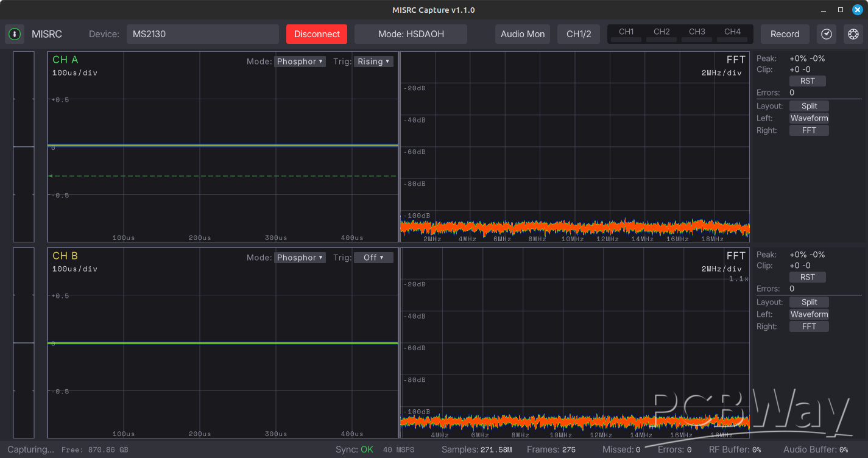Click the MISRC logo icon
This screenshot has height=458, width=868.
(15, 34)
